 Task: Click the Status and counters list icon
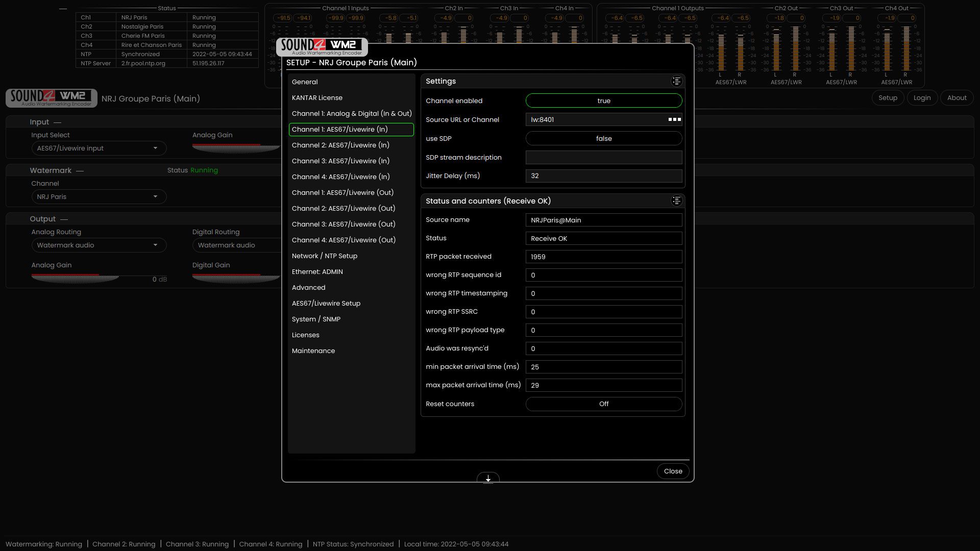[x=676, y=201]
